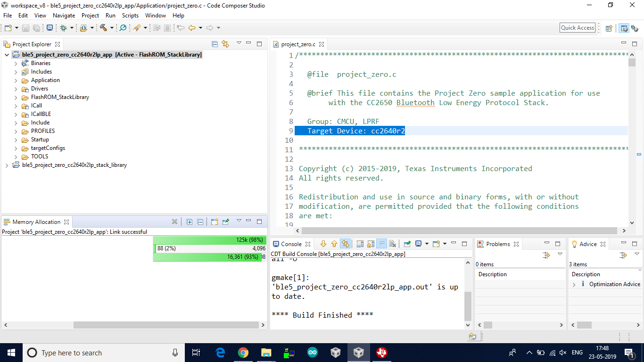Open the Build hammer dropdown arrow
Viewport: 644px width, 362px height.
point(112,28)
